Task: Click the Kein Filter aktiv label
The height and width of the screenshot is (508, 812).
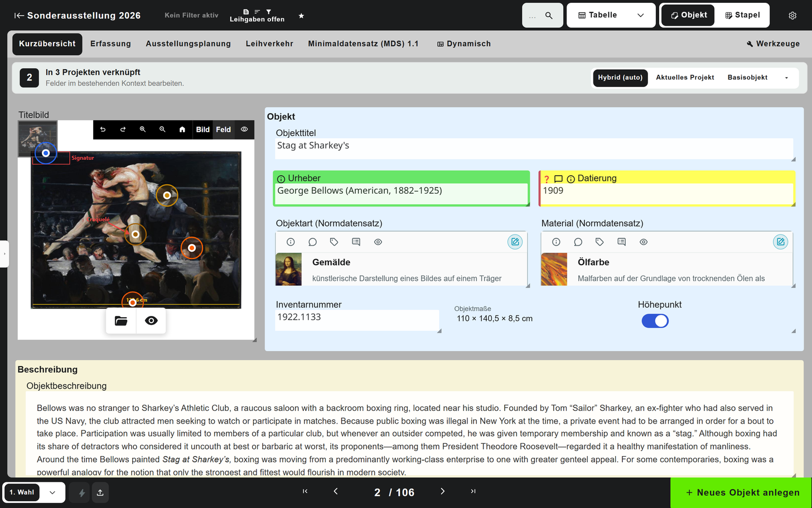Action: click(x=191, y=16)
